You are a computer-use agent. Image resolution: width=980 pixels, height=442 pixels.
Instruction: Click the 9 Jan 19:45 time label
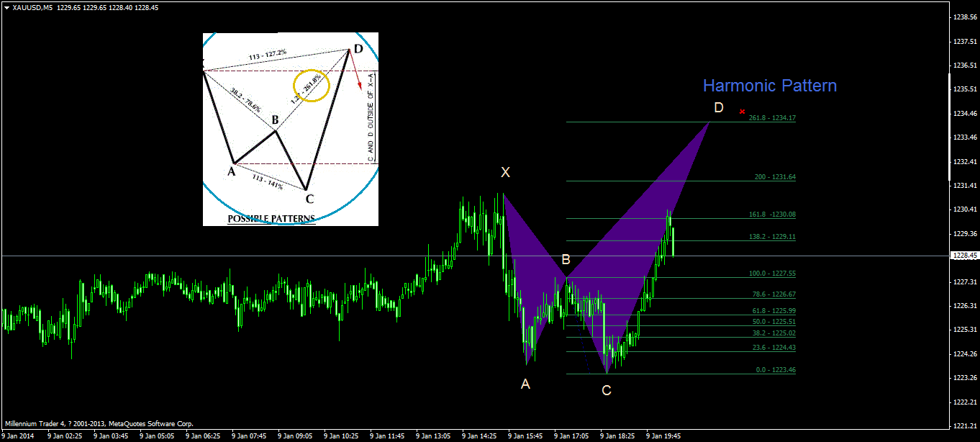(663, 436)
